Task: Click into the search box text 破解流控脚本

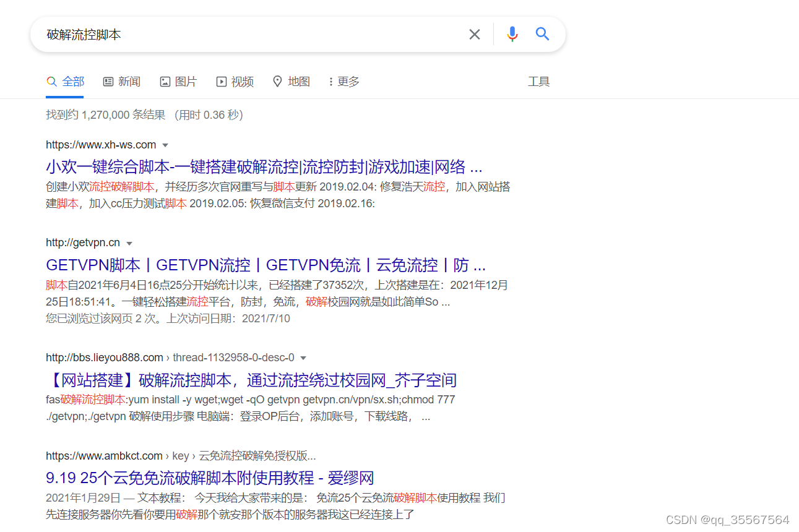Action: click(x=84, y=35)
